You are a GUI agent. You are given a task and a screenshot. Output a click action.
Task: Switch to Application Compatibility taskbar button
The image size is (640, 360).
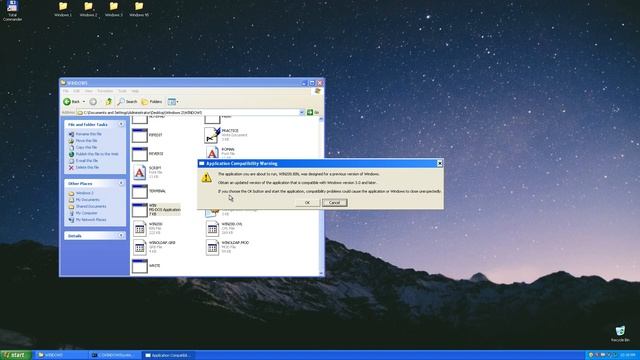[169, 355]
